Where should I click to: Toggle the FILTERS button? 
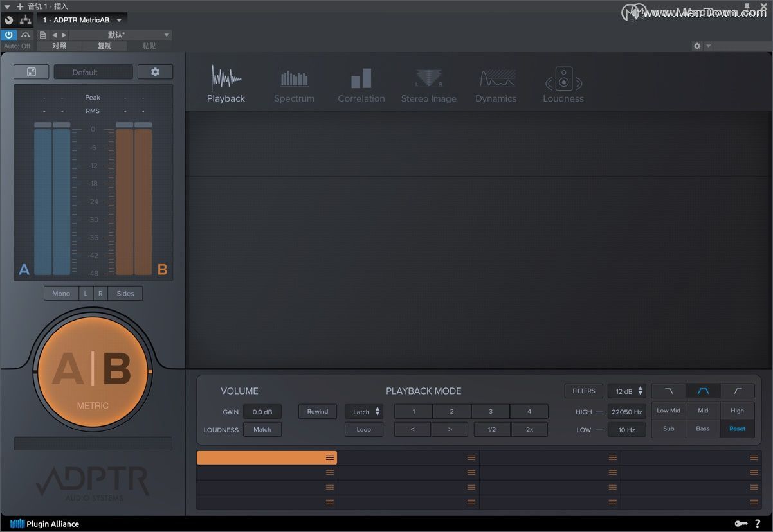tap(584, 391)
